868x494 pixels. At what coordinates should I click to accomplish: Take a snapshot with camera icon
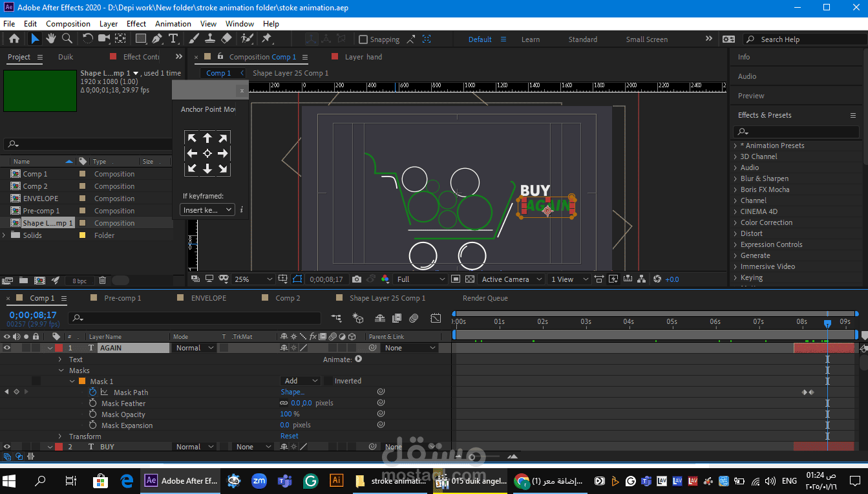[357, 279]
